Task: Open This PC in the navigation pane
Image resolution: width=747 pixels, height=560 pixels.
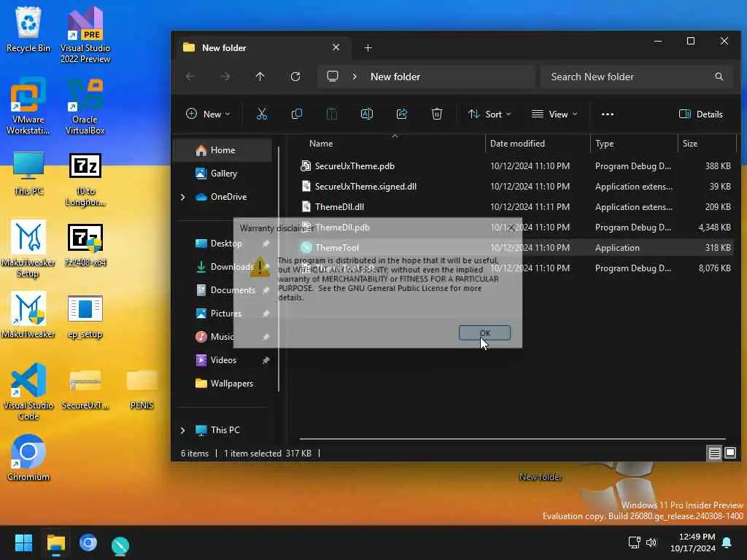Action: point(225,430)
